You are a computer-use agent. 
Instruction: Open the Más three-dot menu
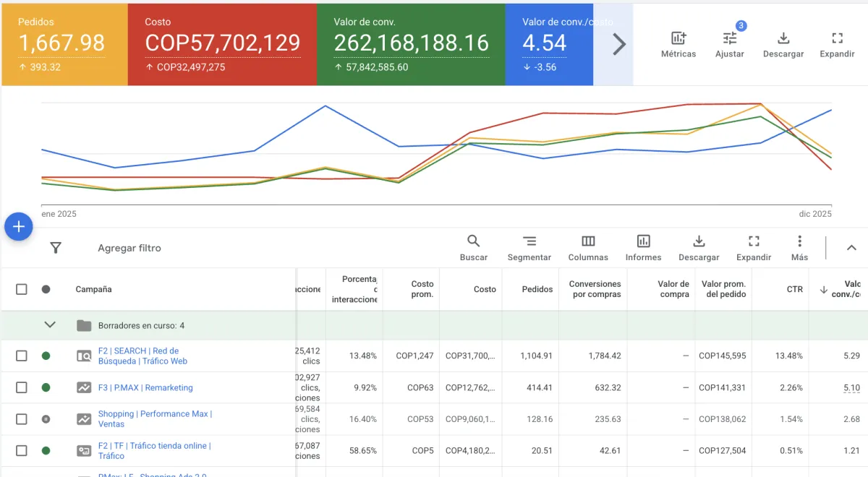click(x=799, y=248)
